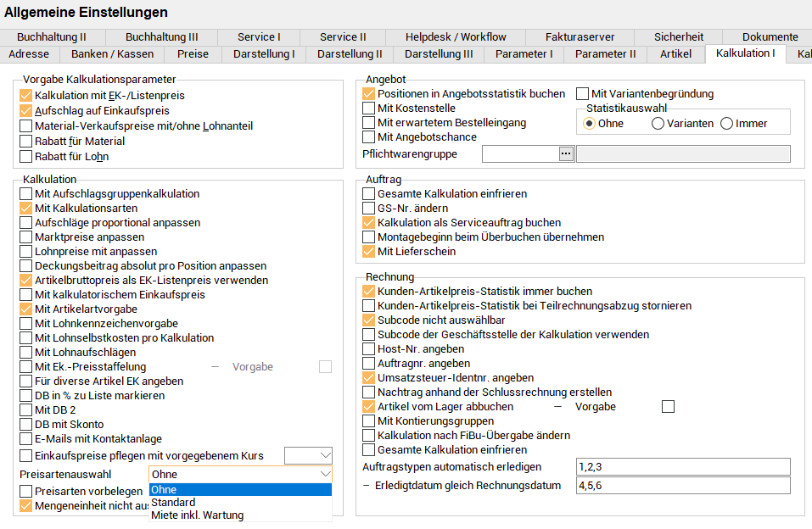
Task: Select the Kalkulation I tab
Action: [746, 53]
